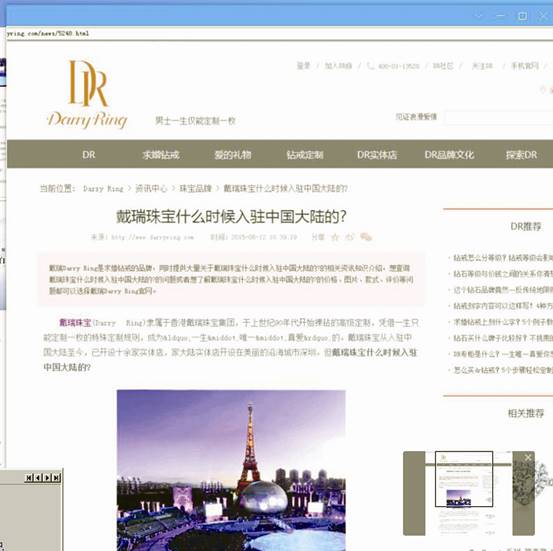The width and height of the screenshot is (553, 551).
Task: Click the DR社区 header link
Action: 443,66
